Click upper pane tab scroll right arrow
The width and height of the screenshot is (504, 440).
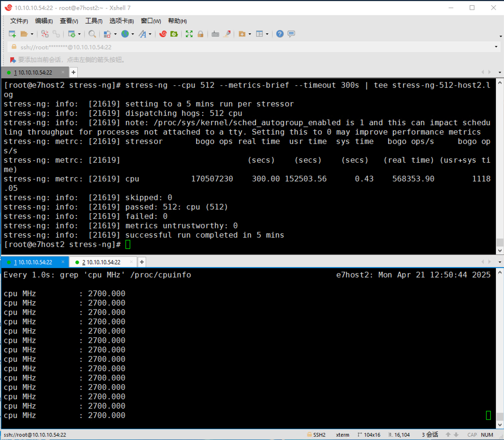coord(489,72)
